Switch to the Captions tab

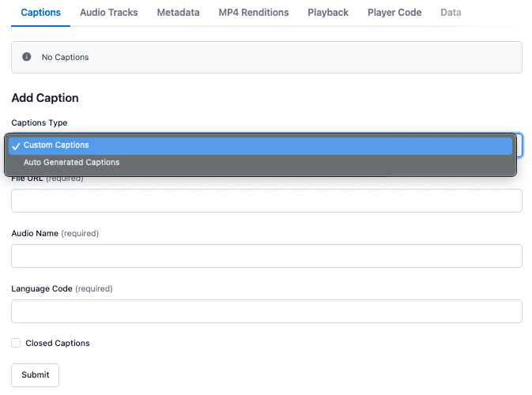coord(40,13)
